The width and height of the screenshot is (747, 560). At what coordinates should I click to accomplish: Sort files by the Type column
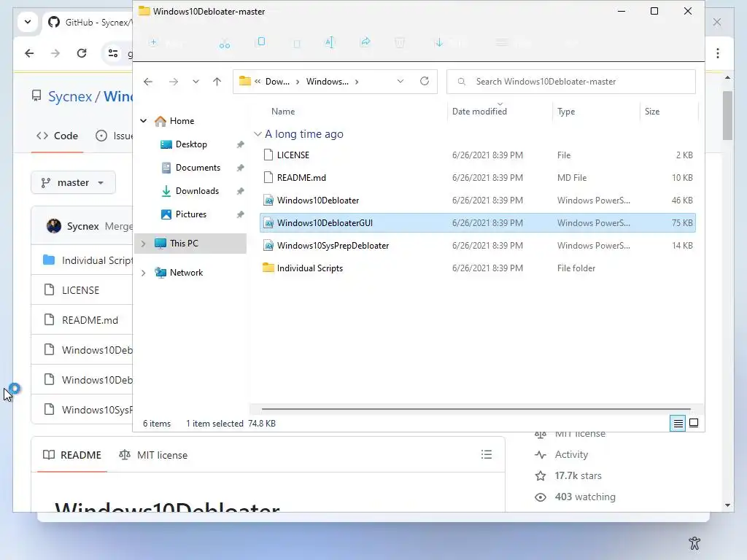pos(566,112)
